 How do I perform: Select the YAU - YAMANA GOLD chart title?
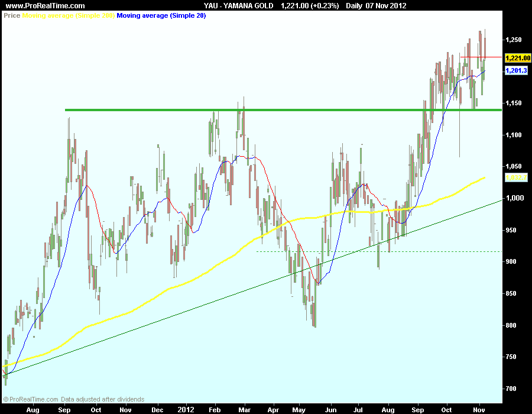239,6
